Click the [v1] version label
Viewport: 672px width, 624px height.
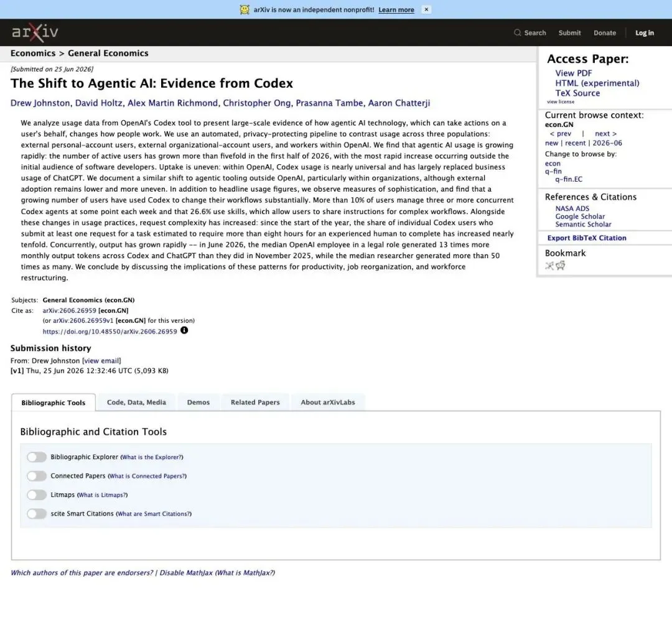[x=17, y=371]
